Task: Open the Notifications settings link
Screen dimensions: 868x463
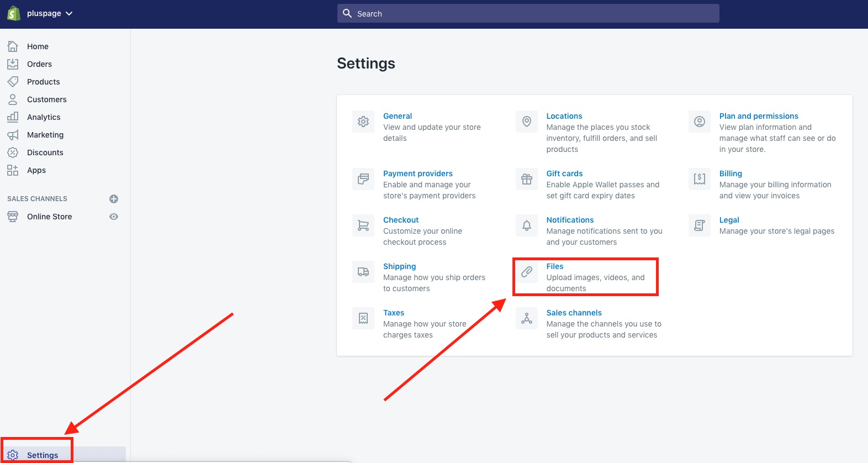Action: (570, 220)
